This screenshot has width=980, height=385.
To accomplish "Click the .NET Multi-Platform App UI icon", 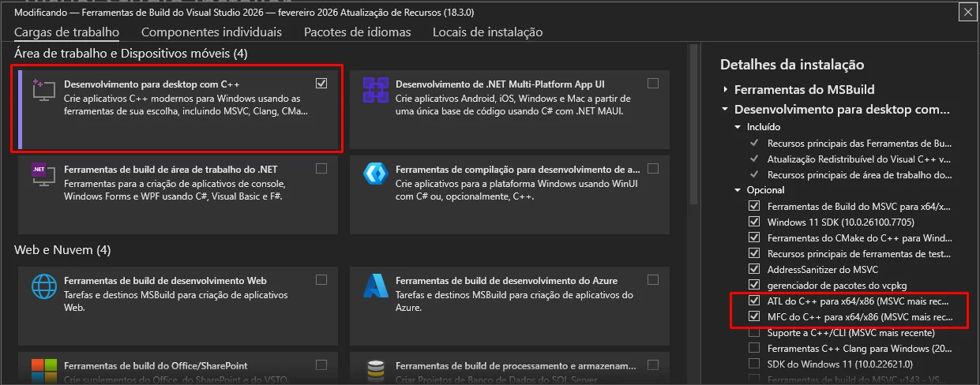I will click(x=376, y=90).
